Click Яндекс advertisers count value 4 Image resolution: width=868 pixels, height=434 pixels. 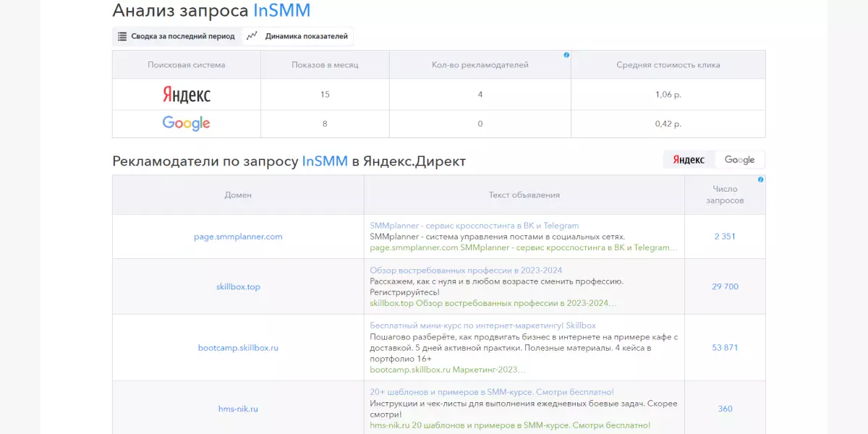pyautogui.click(x=480, y=95)
